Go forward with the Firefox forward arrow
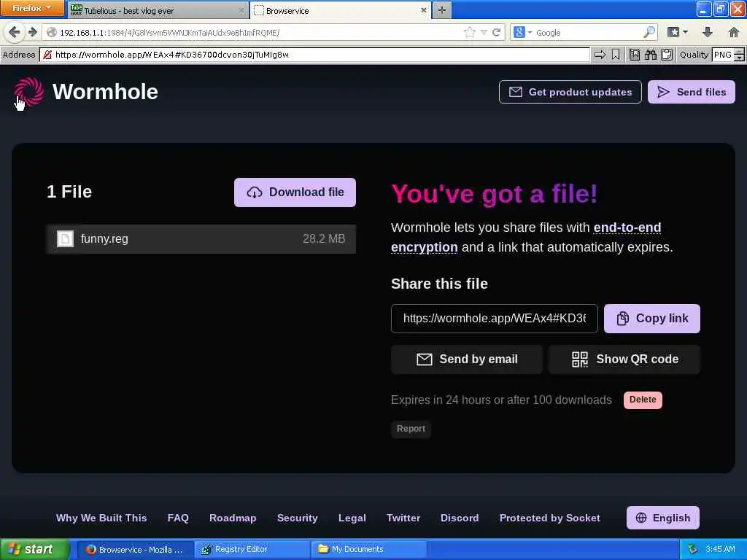The image size is (747, 560). tap(32, 32)
